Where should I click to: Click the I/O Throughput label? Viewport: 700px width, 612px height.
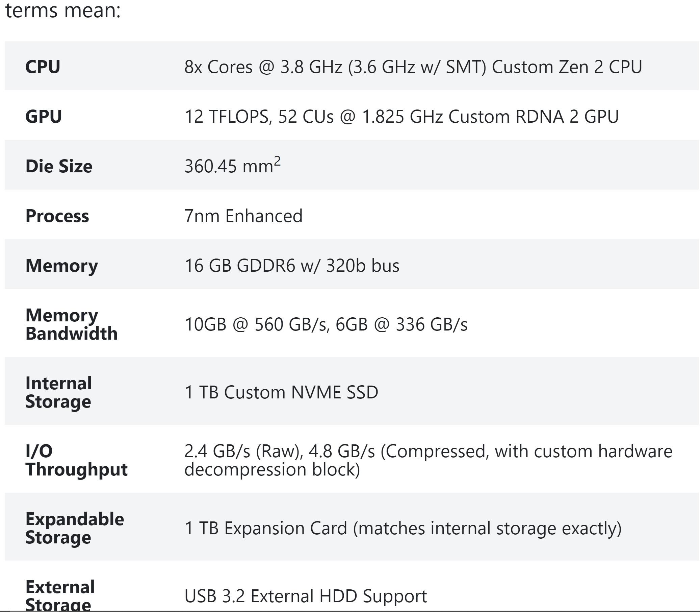tap(76, 460)
